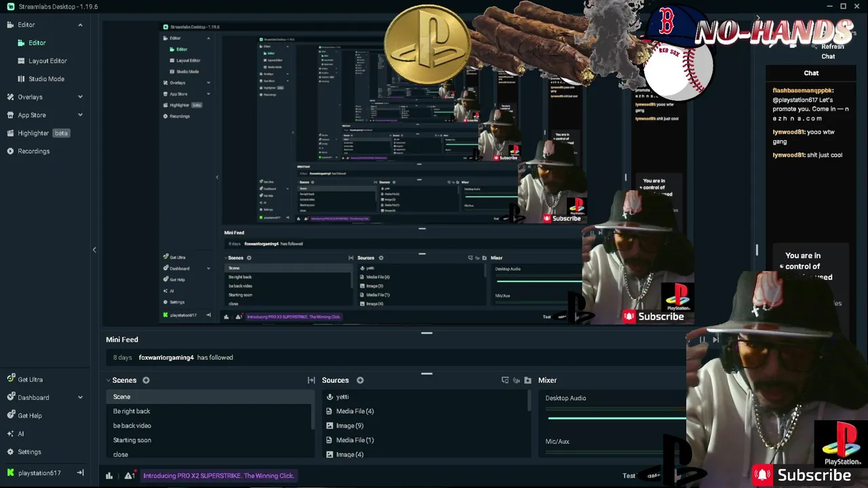Switch to Studio Mode

(46, 79)
